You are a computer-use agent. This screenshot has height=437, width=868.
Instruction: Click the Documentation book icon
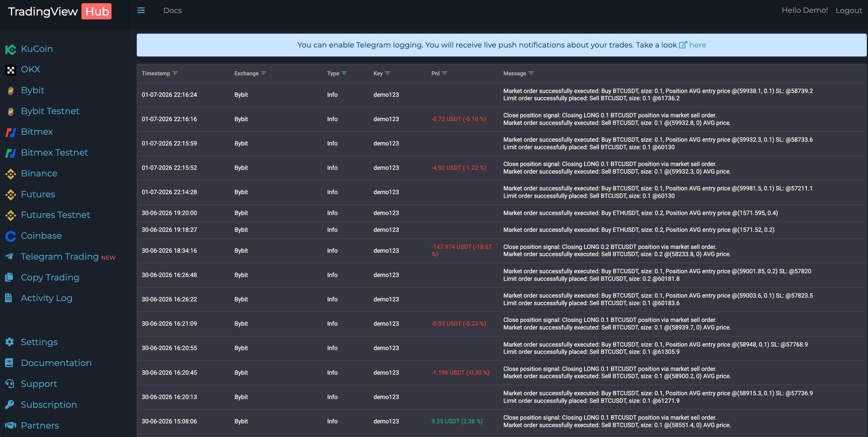click(9, 363)
